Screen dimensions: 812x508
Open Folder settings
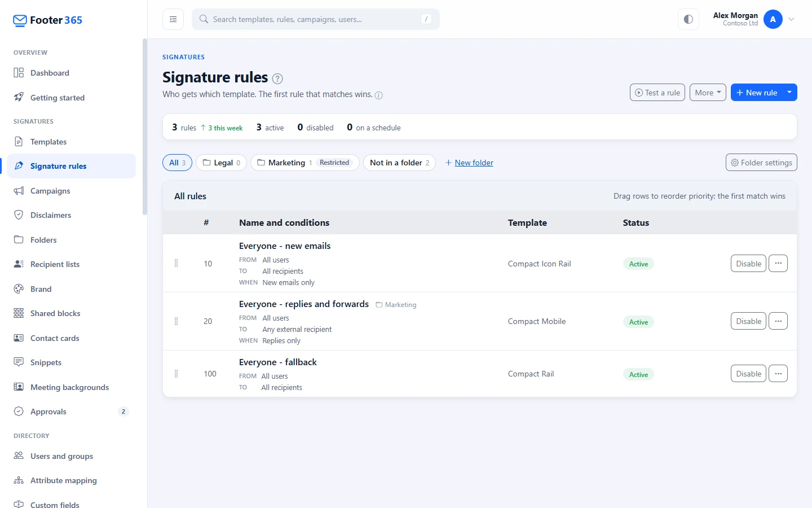coord(761,163)
